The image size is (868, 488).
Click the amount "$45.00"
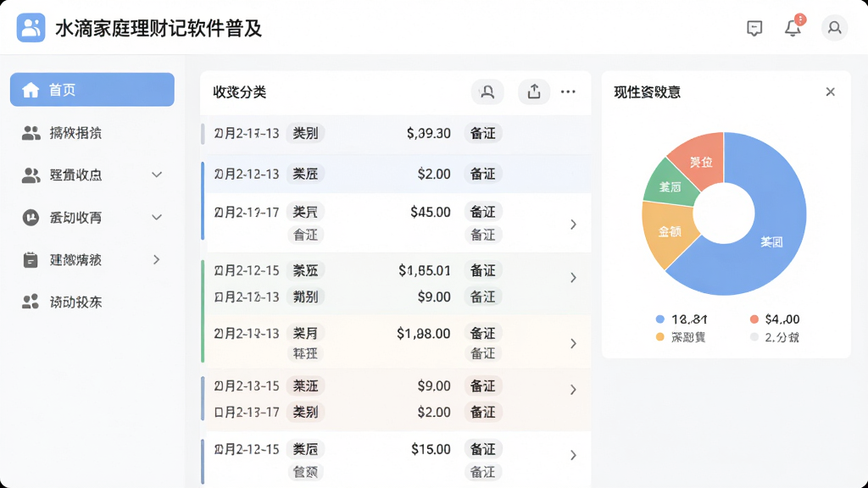coord(430,213)
